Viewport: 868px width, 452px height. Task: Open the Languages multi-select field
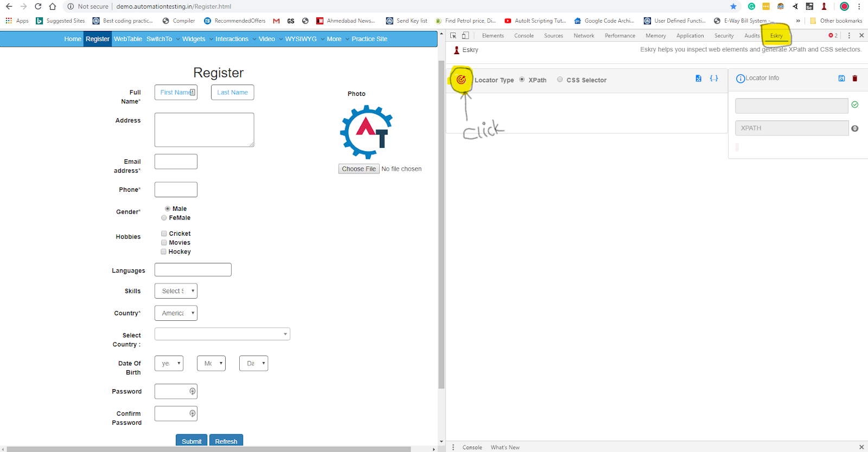coord(193,270)
